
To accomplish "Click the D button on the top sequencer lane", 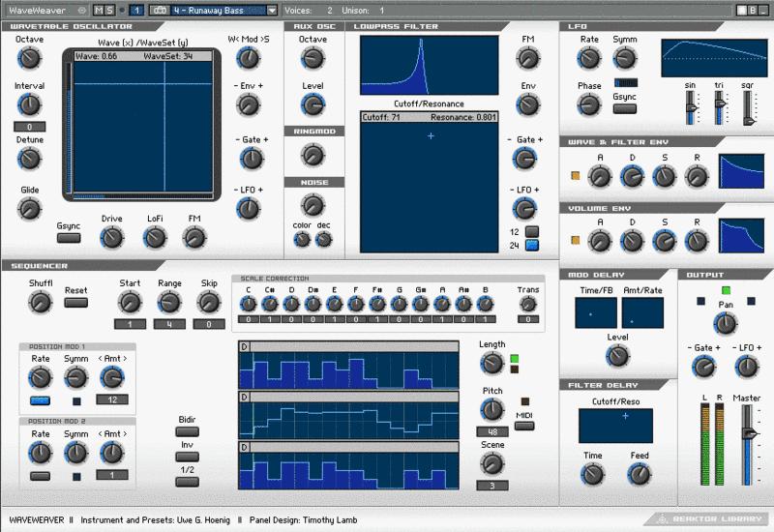I will click(x=244, y=347).
